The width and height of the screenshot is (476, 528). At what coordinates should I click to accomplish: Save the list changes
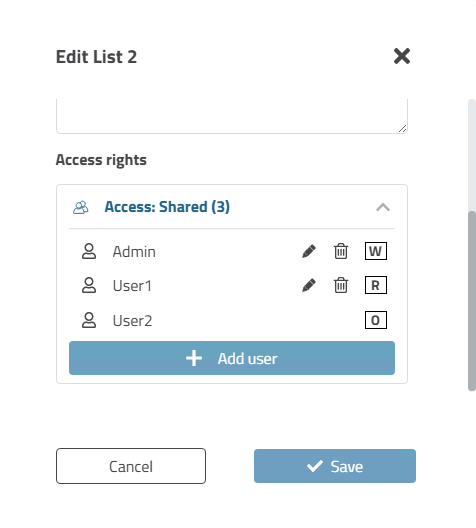point(335,466)
